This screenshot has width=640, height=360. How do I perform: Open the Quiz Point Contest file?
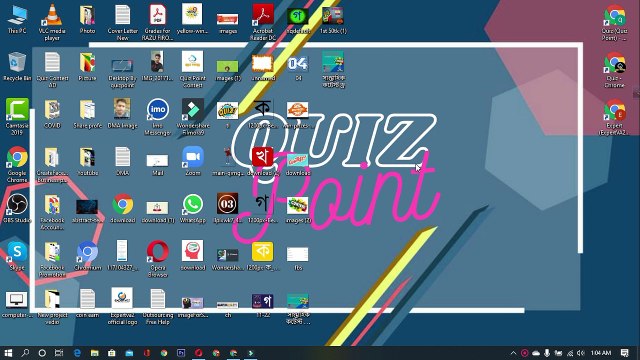coord(193,69)
